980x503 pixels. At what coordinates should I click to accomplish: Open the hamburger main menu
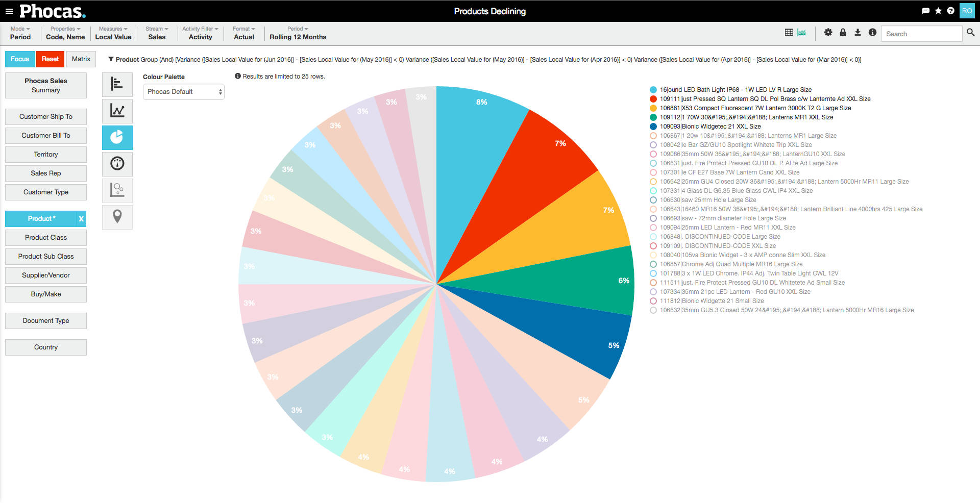pos(9,11)
